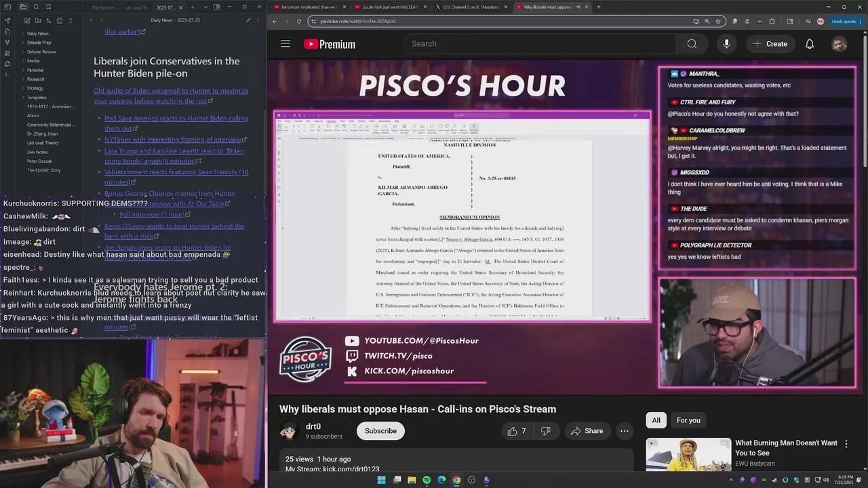Open Obsidian tab list dropdown
Viewport: 868px width, 488px height.
tap(205, 7)
